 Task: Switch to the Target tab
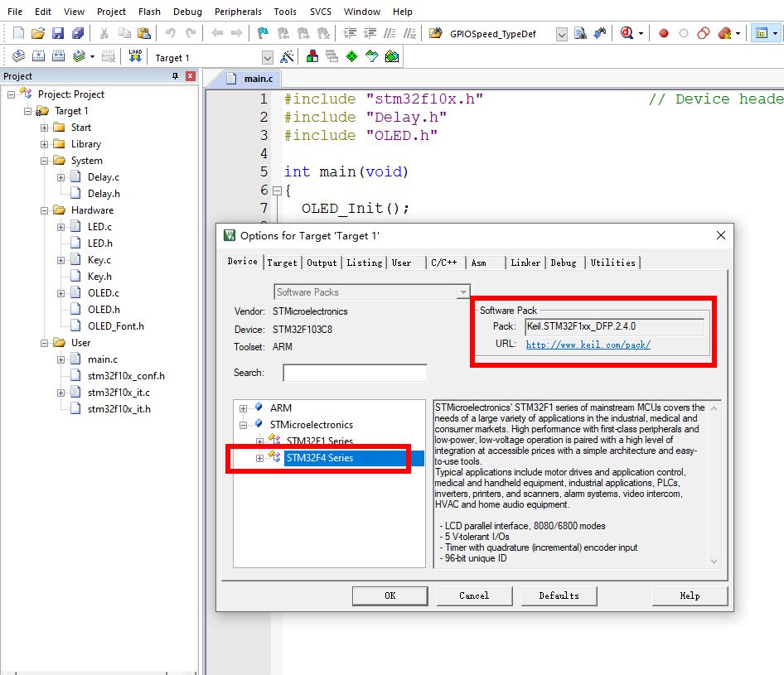click(x=282, y=263)
